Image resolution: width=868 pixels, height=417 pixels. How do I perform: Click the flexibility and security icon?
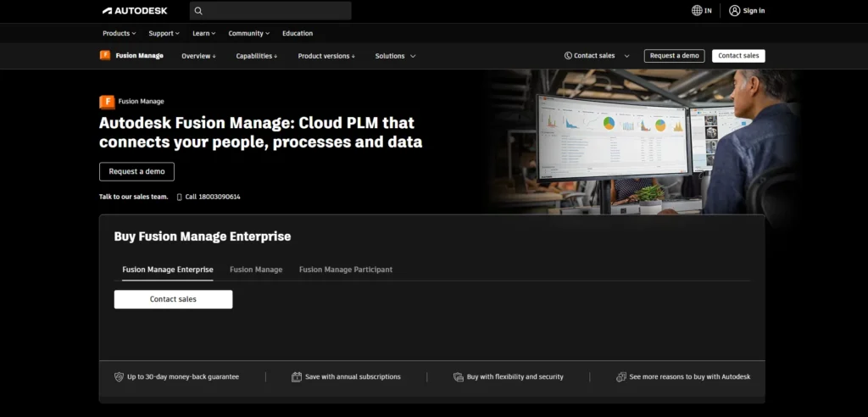(459, 376)
